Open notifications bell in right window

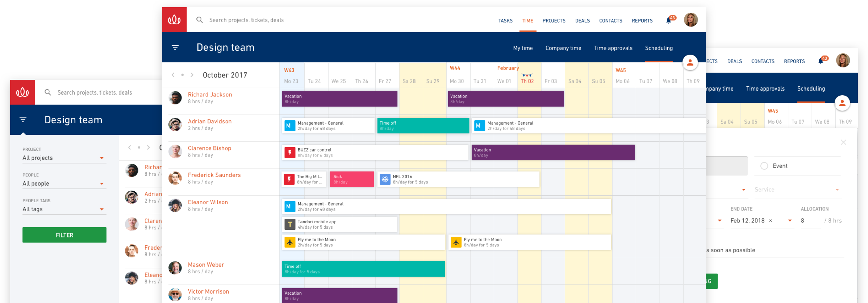coord(821,61)
